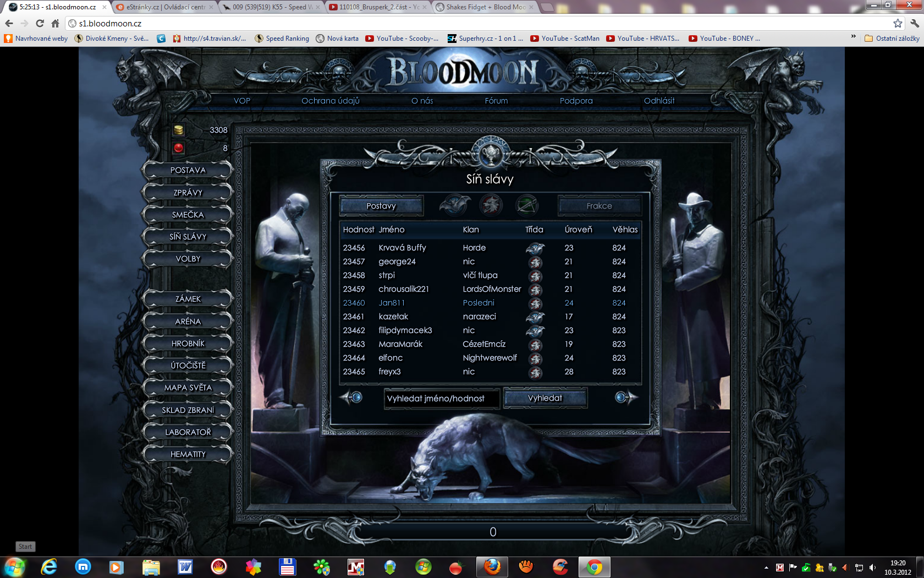Go to HROBNÍK section

tap(188, 343)
